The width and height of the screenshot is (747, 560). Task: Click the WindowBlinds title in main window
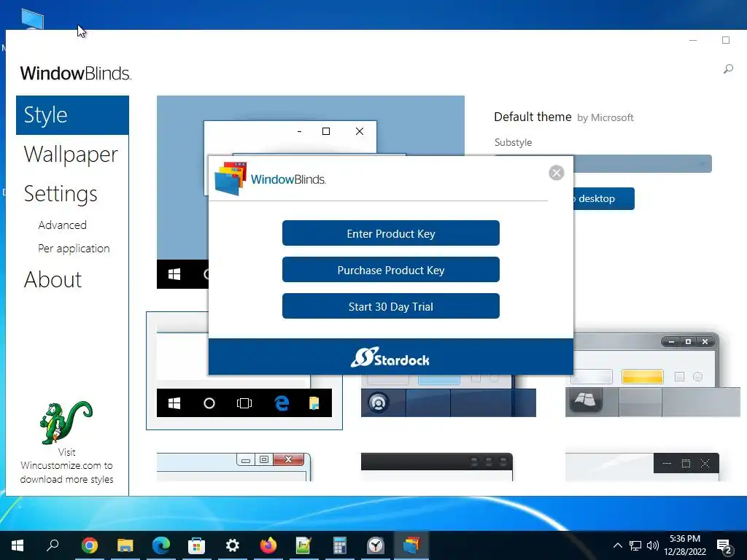[75, 74]
